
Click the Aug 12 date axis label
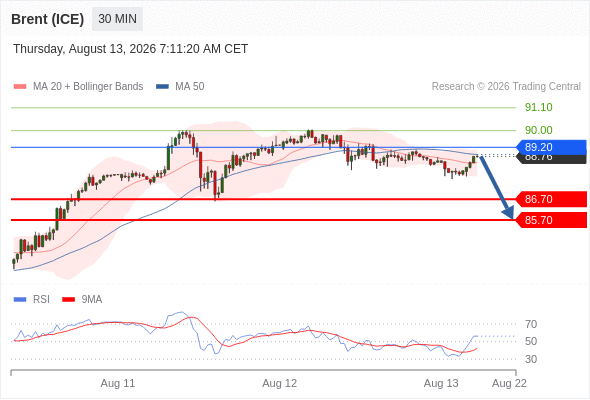[280, 383]
